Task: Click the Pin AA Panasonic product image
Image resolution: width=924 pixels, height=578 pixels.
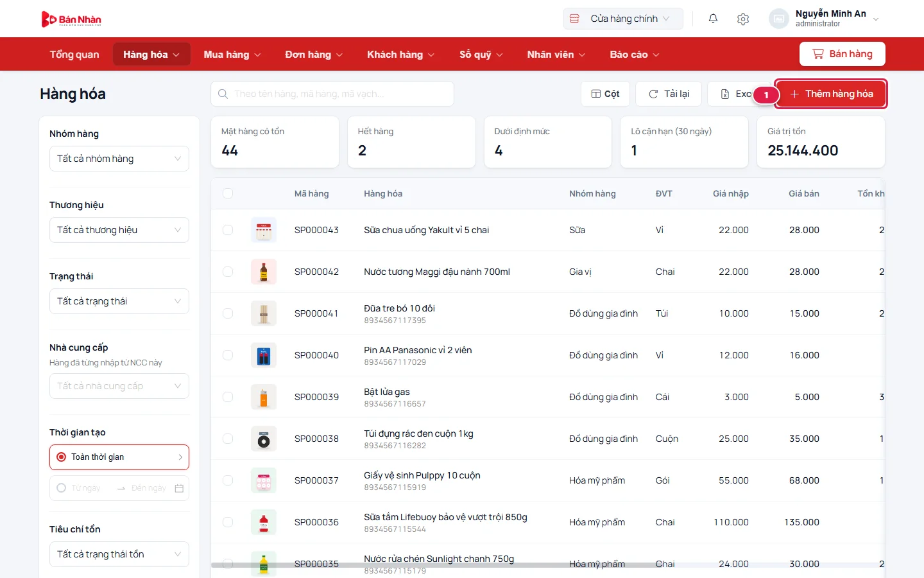Action: (x=264, y=355)
